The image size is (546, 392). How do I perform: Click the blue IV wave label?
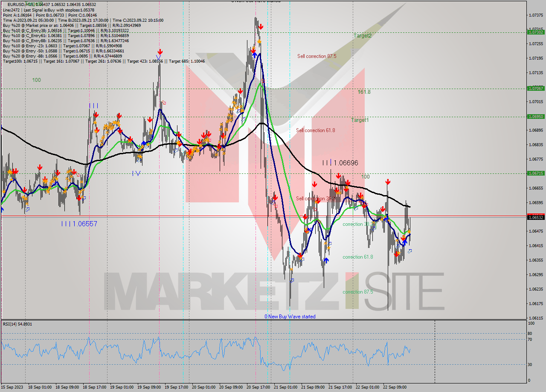136,173
